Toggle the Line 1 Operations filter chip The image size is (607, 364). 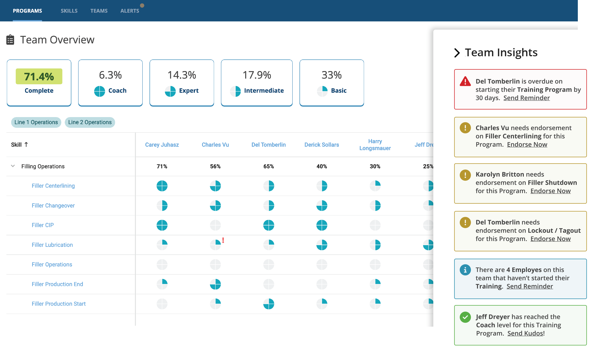tap(36, 122)
